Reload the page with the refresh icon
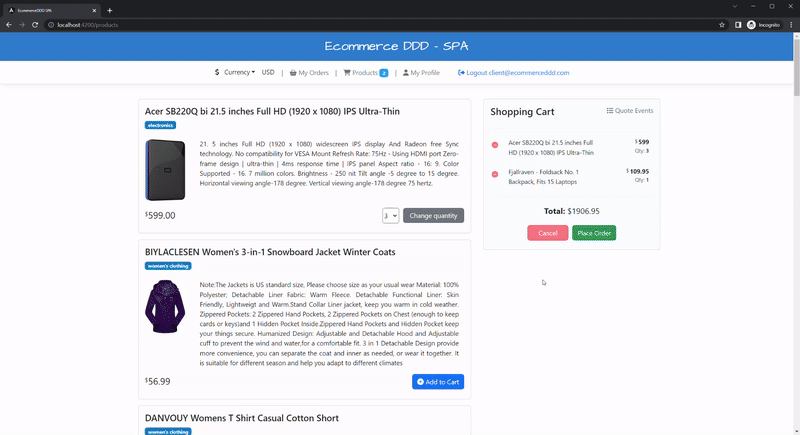The image size is (800, 435). tap(35, 24)
